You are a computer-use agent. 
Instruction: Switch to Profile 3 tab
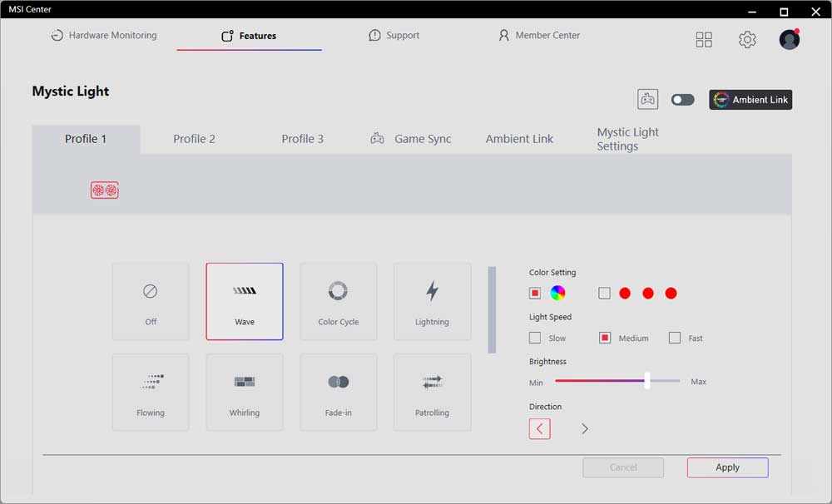click(303, 139)
